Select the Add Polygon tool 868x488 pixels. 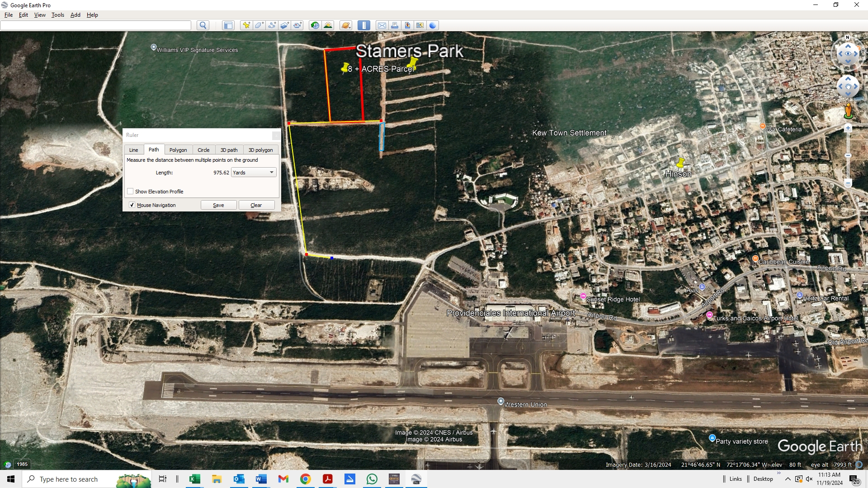(x=259, y=25)
